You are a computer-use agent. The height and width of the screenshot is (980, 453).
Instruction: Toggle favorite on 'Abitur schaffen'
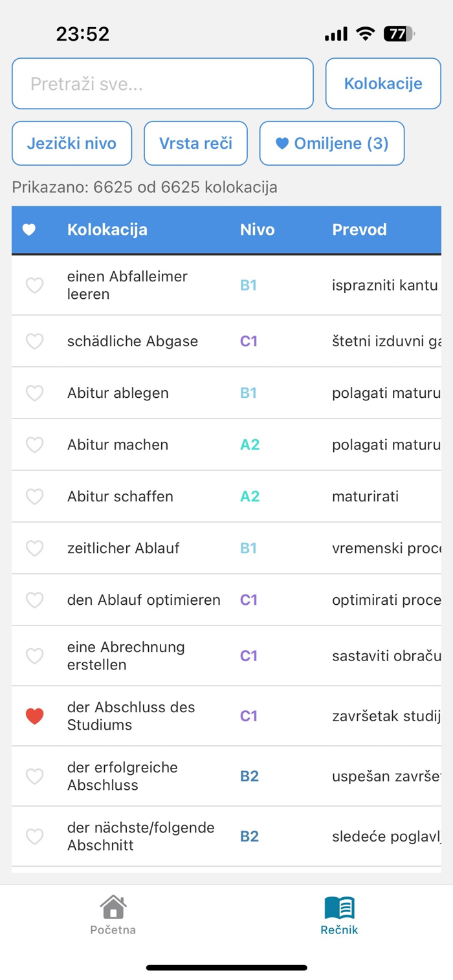34,496
